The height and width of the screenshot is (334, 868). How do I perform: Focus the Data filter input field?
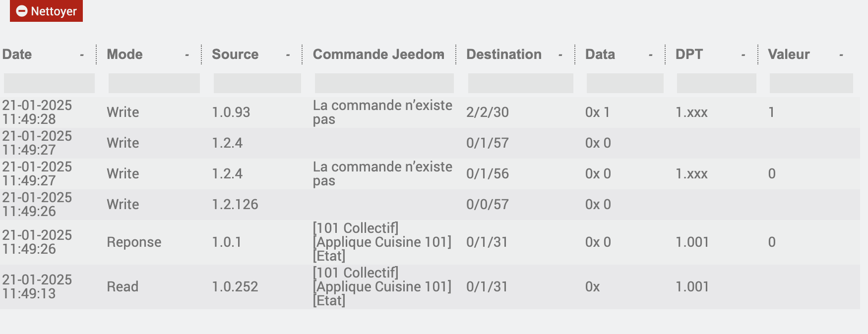(625, 83)
